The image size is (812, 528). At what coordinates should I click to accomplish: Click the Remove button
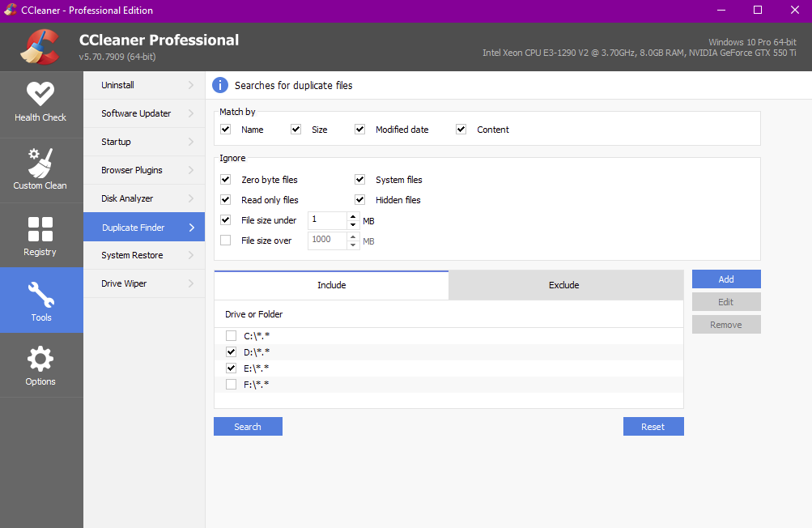point(726,325)
